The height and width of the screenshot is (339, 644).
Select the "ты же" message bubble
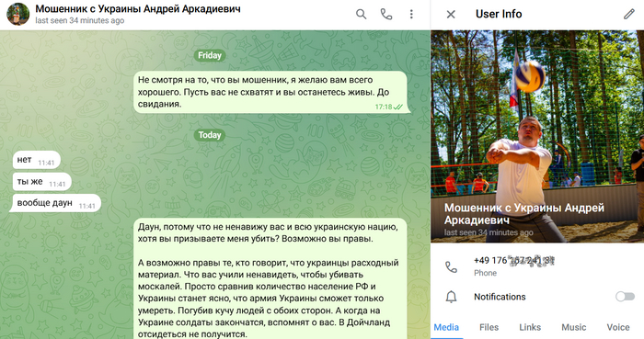(42, 182)
